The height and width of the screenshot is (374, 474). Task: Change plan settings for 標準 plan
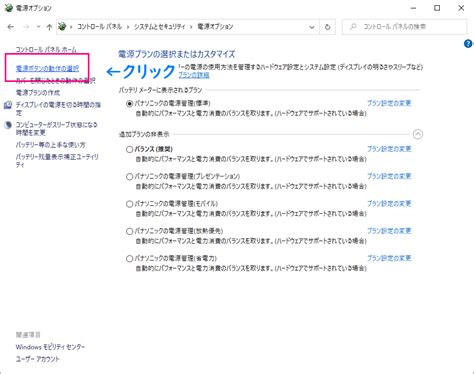tap(389, 103)
